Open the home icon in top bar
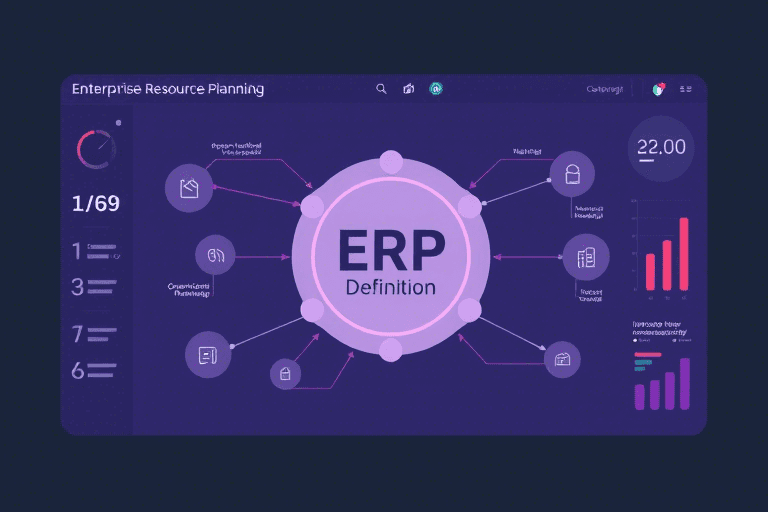Screen dimensions: 768x512 408,89
